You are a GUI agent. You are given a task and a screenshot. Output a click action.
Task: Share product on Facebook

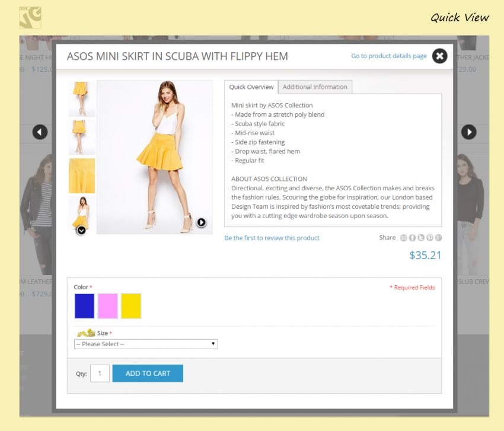[412, 238]
